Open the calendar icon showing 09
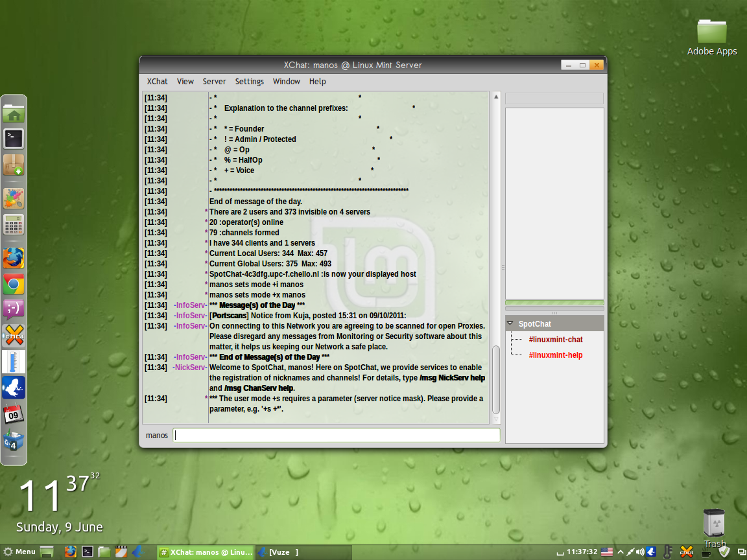747x560 pixels. pyautogui.click(x=14, y=414)
